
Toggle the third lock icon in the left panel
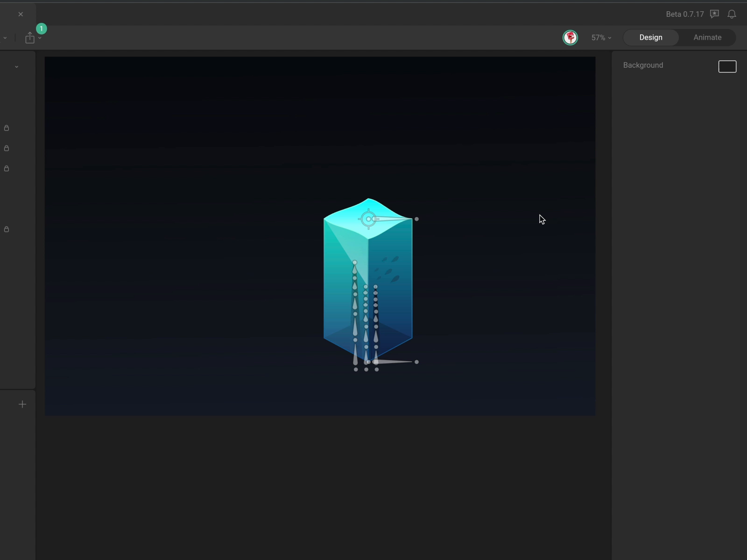7,168
